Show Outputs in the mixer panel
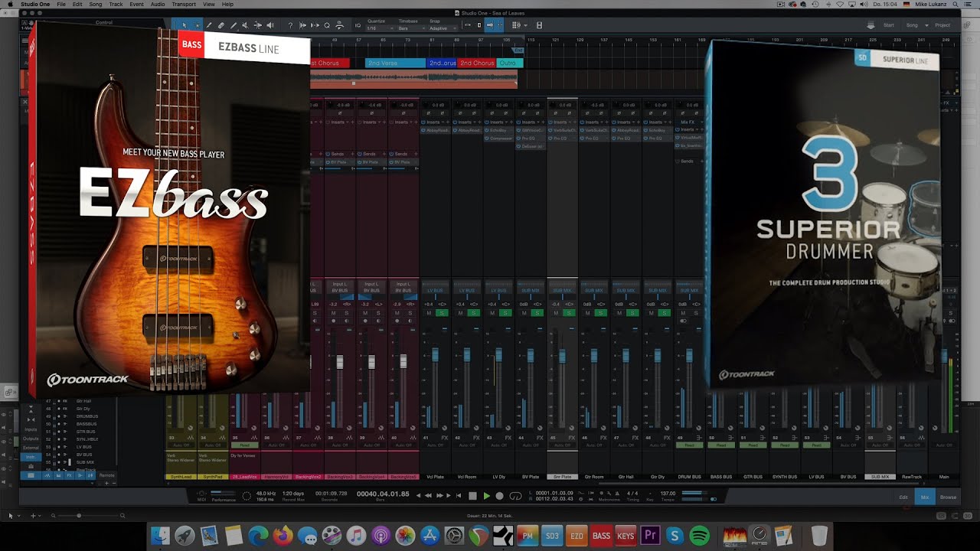This screenshot has height=551, width=980. pyautogui.click(x=31, y=439)
